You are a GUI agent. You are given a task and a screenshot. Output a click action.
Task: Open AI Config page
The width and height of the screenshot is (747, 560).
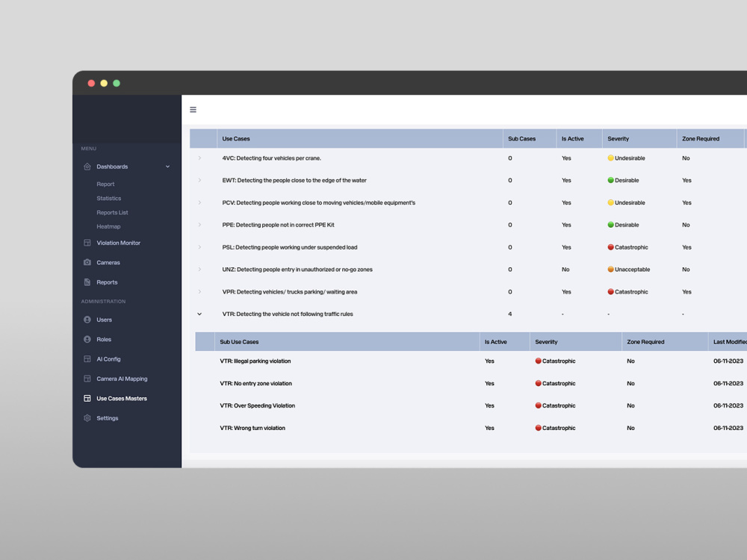pos(108,359)
